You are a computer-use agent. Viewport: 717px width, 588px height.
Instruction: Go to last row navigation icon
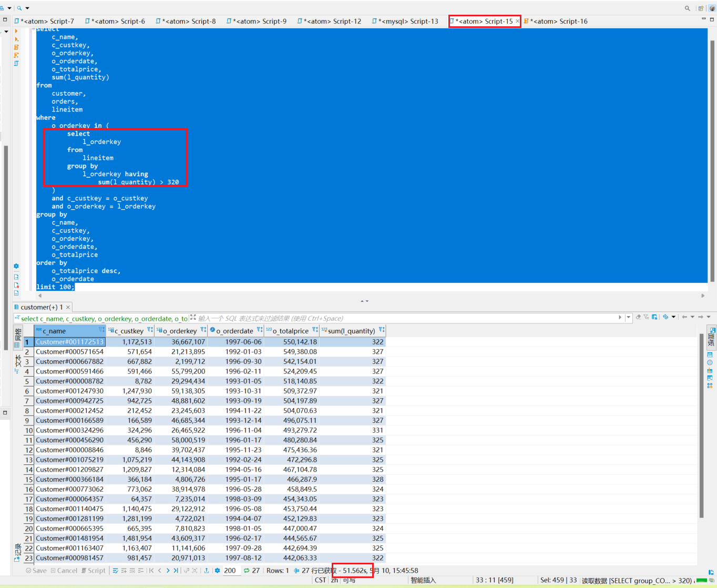click(176, 571)
